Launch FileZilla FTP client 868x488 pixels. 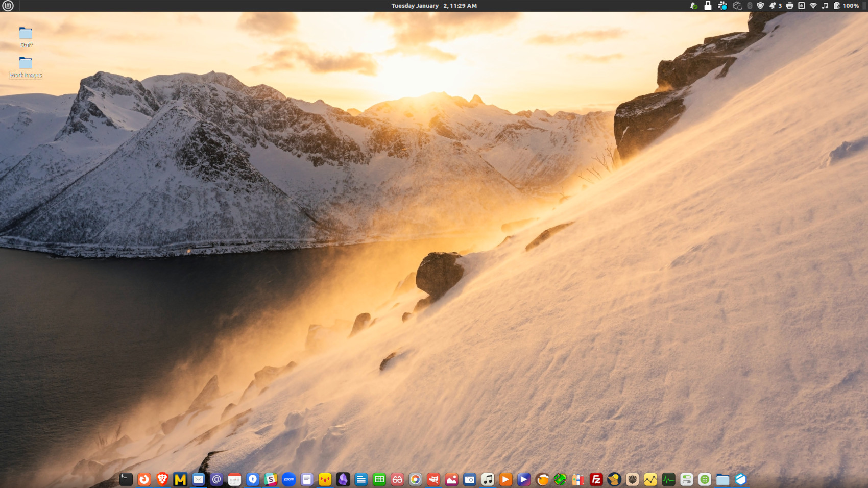(x=595, y=479)
